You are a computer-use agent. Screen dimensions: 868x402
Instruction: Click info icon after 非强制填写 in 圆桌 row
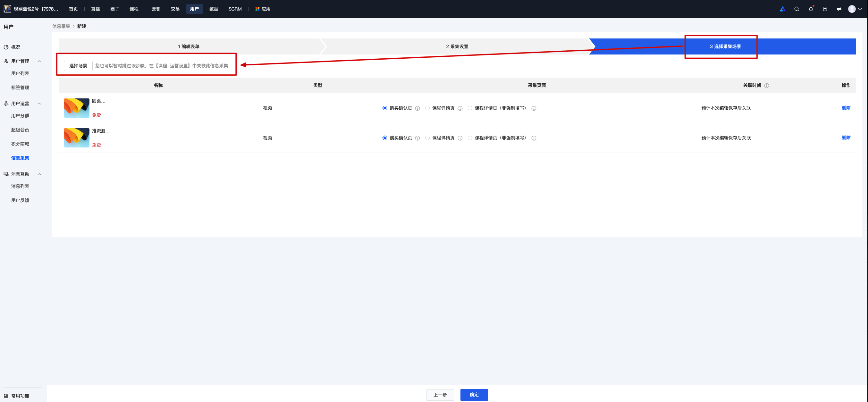click(534, 108)
